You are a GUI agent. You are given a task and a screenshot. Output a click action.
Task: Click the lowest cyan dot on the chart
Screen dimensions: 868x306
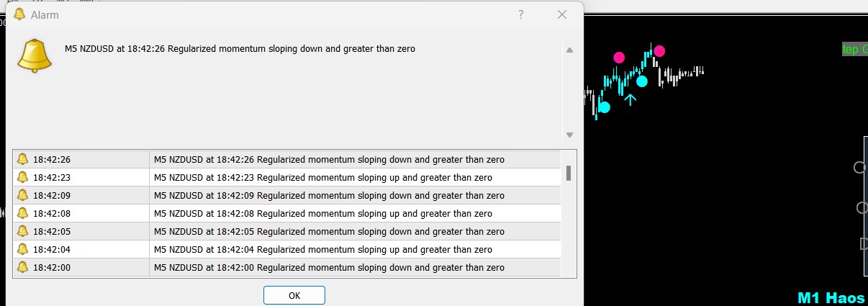point(604,107)
